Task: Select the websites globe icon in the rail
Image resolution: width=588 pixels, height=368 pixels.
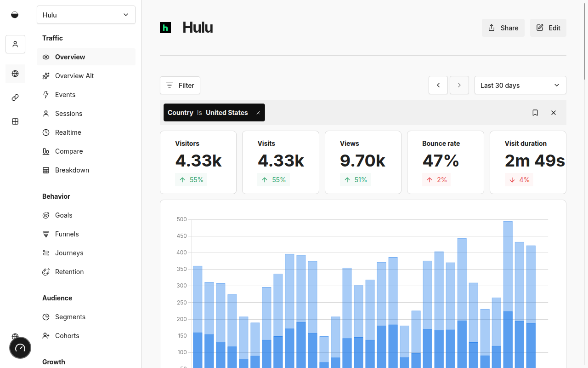Action: pyautogui.click(x=15, y=74)
